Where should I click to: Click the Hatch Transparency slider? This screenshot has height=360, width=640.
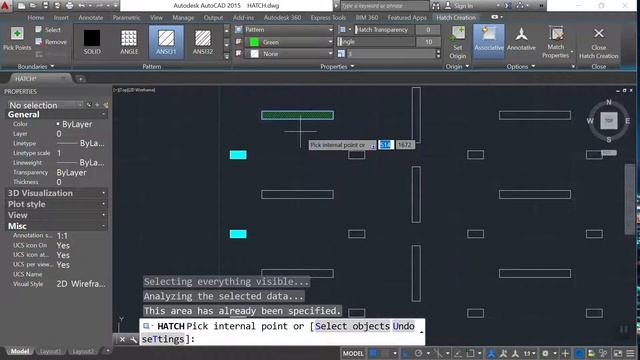384,30
